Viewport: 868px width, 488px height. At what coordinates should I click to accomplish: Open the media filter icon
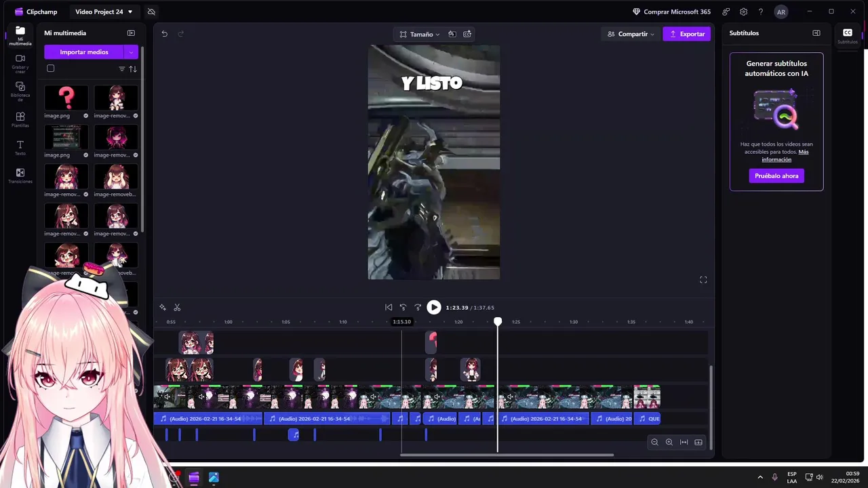[x=122, y=69]
